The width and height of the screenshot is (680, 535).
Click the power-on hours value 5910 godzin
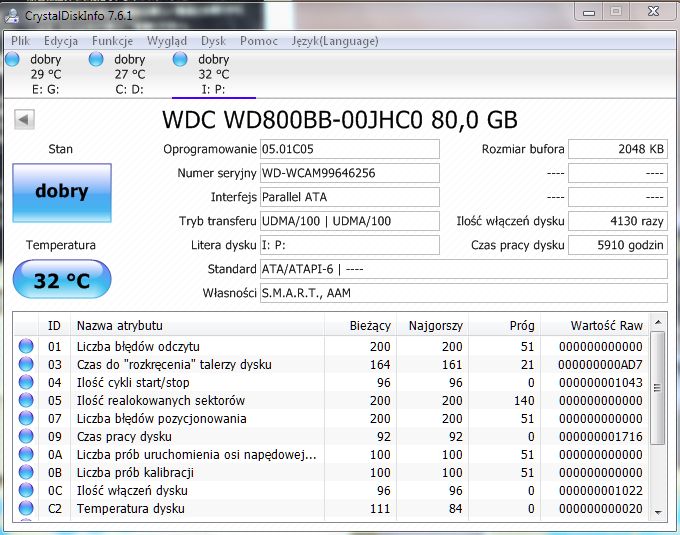coord(618,245)
